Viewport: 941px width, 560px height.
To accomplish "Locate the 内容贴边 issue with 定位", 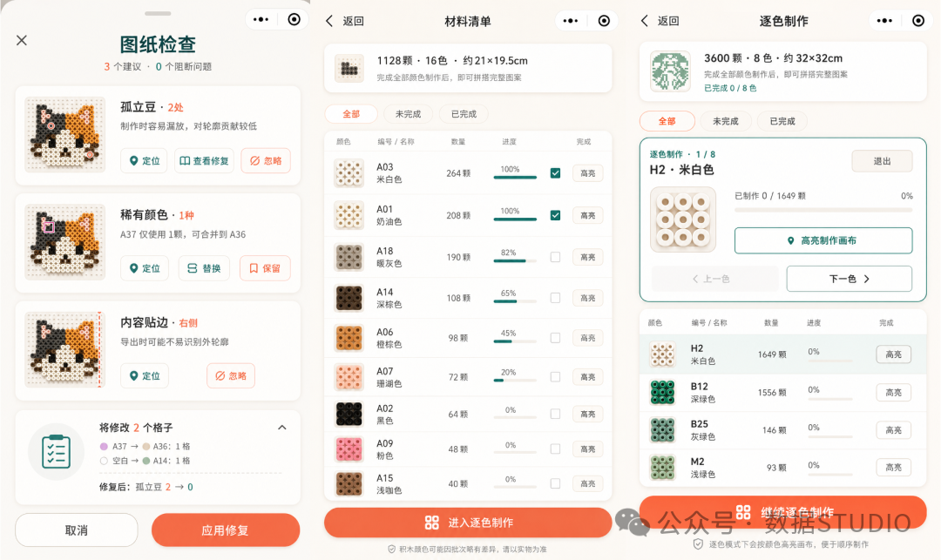I will [x=144, y=375].
